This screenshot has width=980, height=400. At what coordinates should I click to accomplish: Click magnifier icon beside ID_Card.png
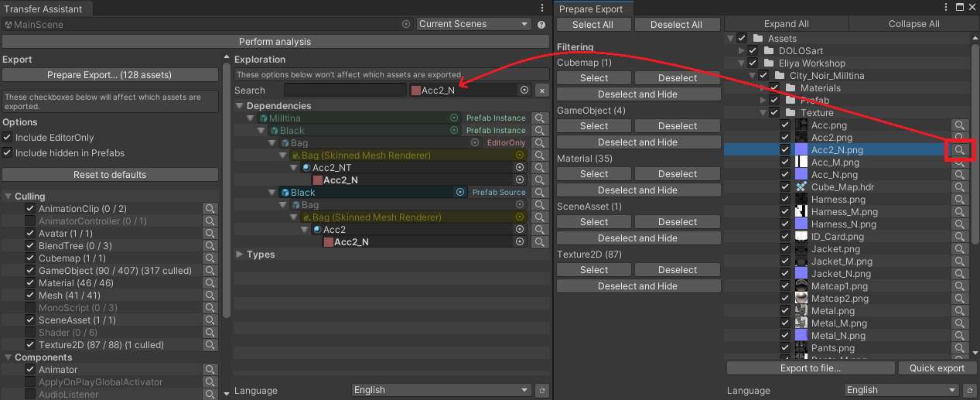(959, 236)
